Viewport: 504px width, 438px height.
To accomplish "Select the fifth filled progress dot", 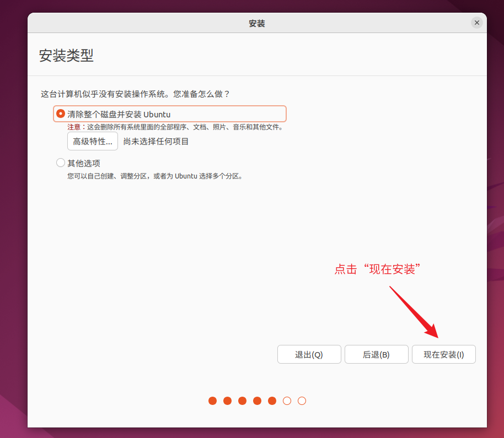I will click(272, 401).
